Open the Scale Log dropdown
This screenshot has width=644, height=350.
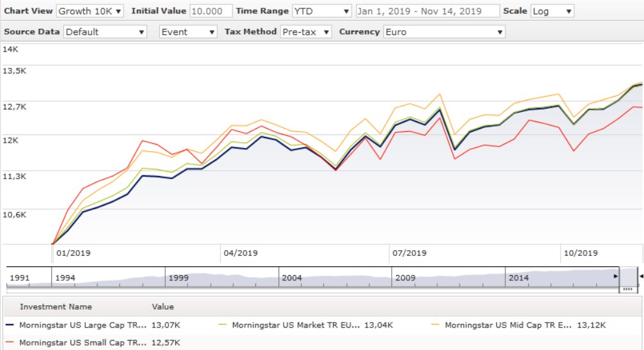point(552,12)
